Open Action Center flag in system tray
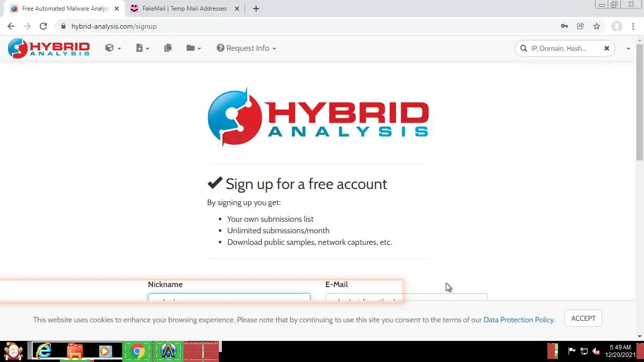 click(x=572, y=351)
